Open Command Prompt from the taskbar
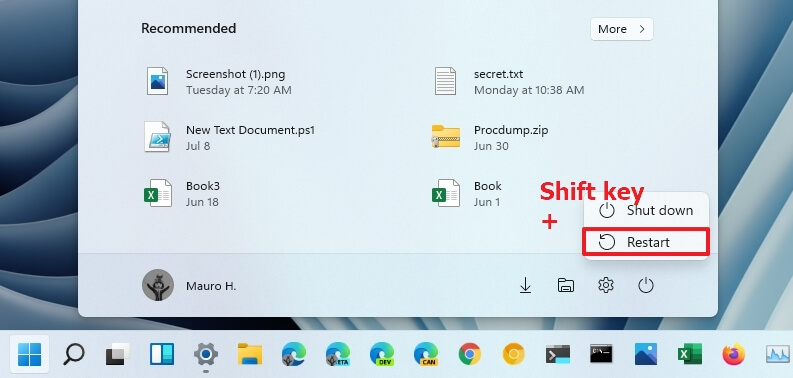 coord(601,354)
